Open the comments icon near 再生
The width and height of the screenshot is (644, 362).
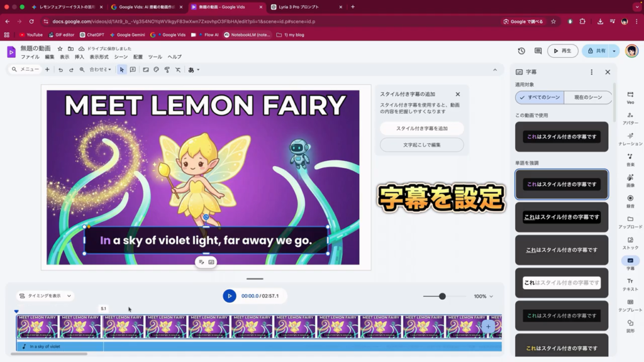tap(538, 51)
